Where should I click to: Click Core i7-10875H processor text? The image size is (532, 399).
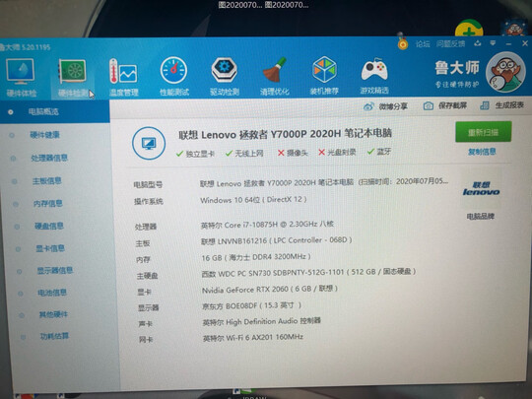coord(267,225)
